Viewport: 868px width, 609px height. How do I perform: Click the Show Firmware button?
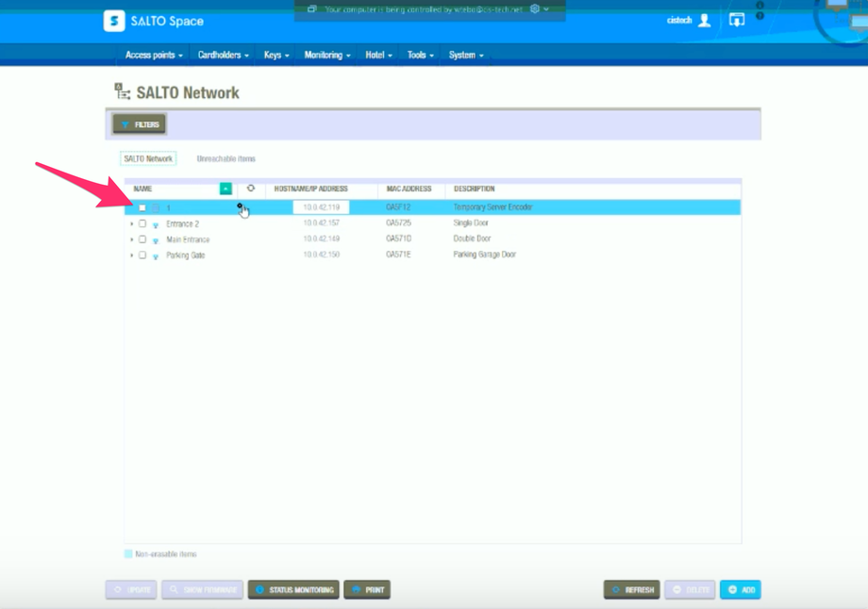click(202, 589)
